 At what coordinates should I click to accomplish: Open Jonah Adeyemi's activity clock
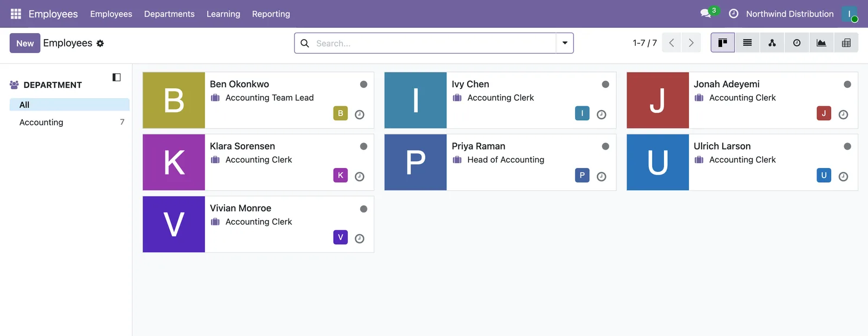844,114
